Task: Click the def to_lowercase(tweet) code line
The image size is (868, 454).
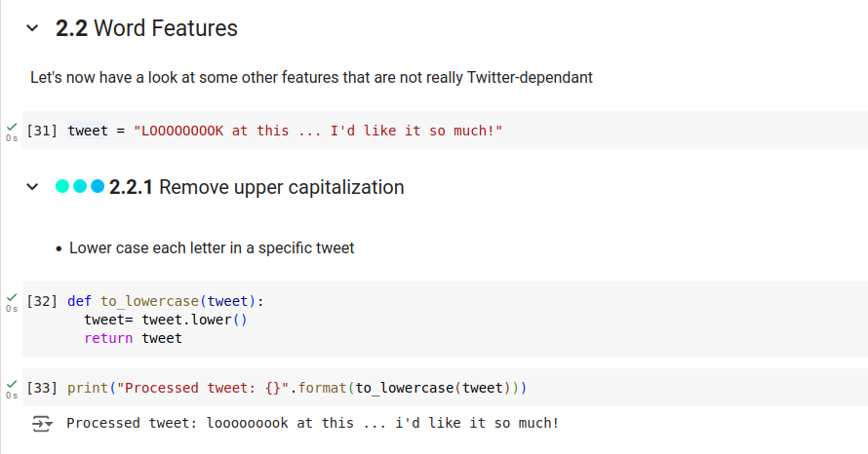Action: (166, 301)
